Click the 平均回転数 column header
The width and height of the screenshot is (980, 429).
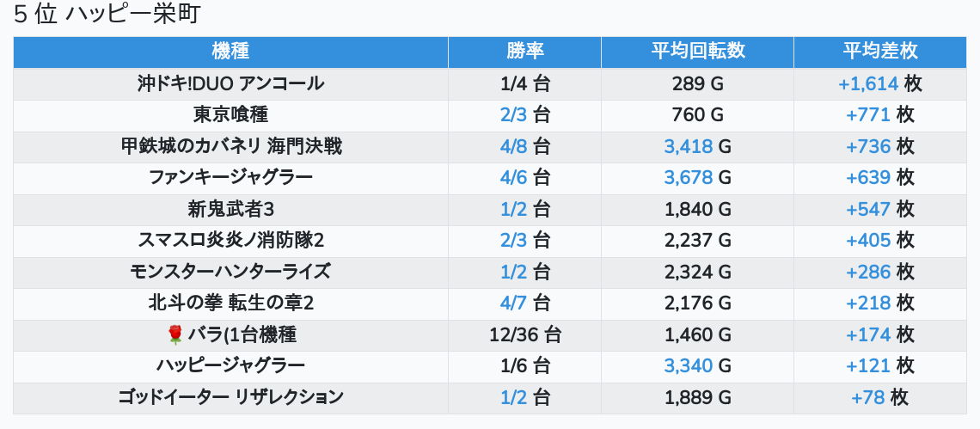697,52
